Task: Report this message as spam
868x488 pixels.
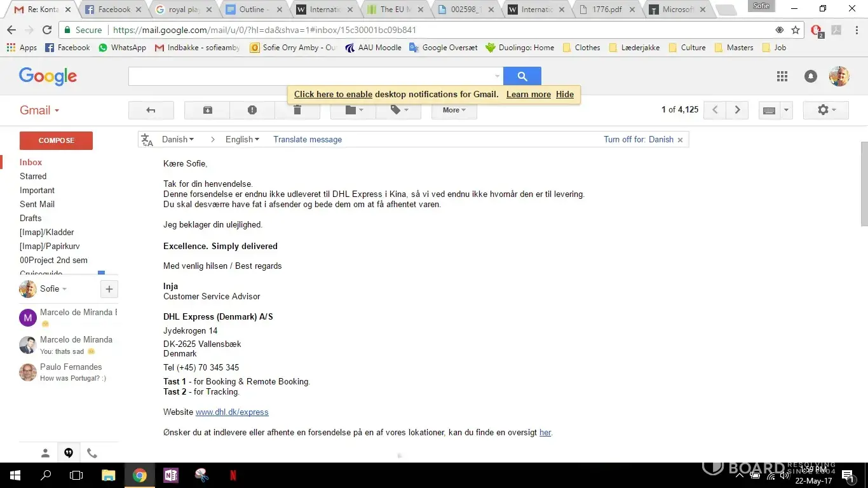Action: (x=252, y=110)
